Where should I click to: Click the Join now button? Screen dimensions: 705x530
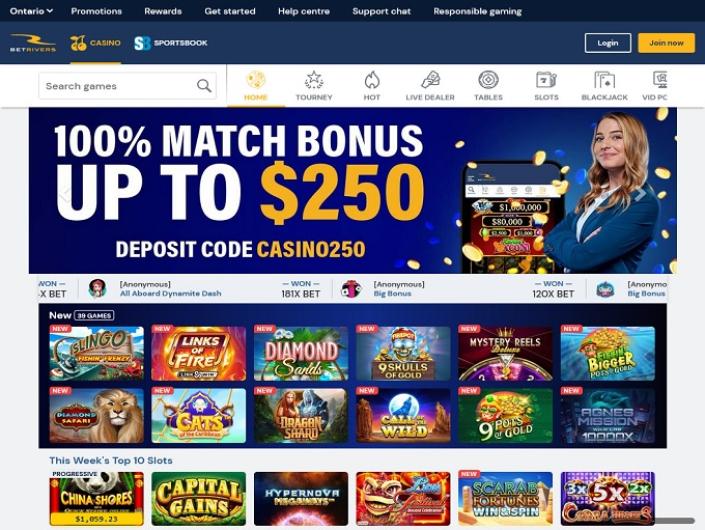[666, 43]
